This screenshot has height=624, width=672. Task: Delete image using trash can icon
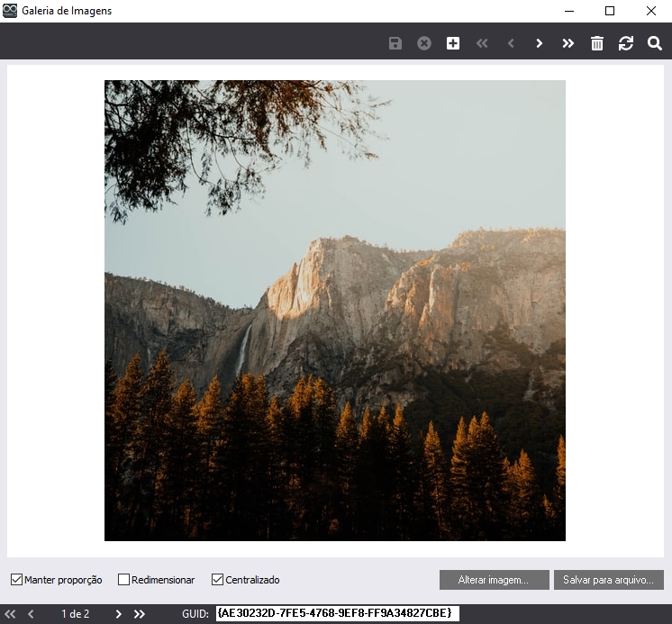597,43
